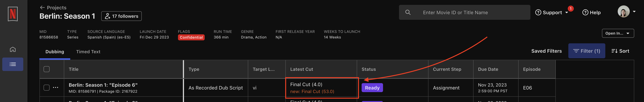Open profile menu dropdown arrow
This screenshot has width=644, height=102.
tap(634, 11)
